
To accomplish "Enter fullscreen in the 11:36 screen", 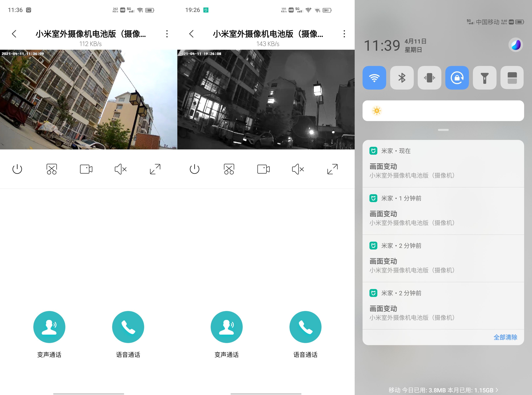I will coord(155,169).
